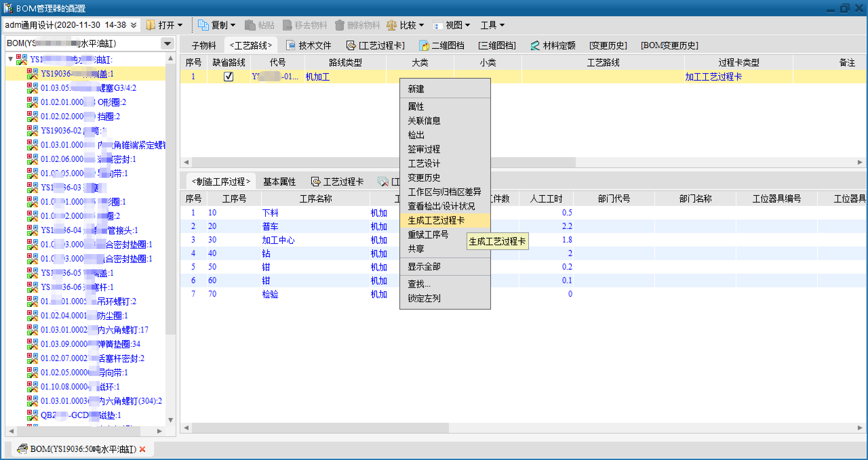Close the BOM(YS19036) bottom tab
Viewport: 868px width, 460px height.
point(143,449)
